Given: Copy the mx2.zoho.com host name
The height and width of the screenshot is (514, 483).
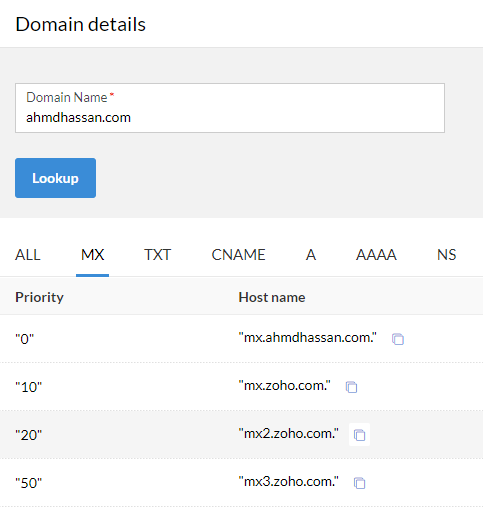Looking at the screenshot, I should point(359,435).
